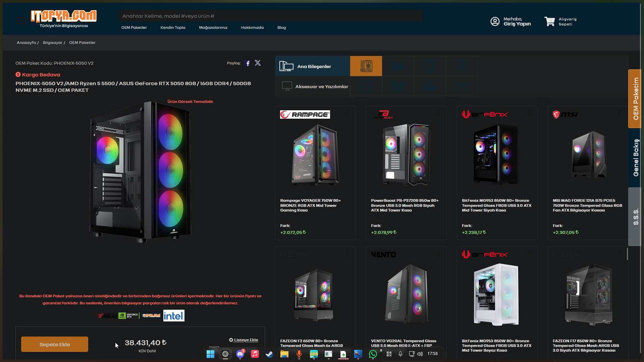Select the BitFenix MG953 Beyaz case thumbnail

point(496,294)
